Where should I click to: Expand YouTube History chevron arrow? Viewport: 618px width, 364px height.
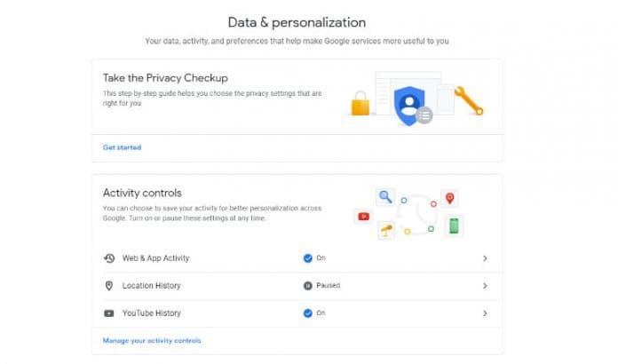pyautogui.click(x=485, y=313)
